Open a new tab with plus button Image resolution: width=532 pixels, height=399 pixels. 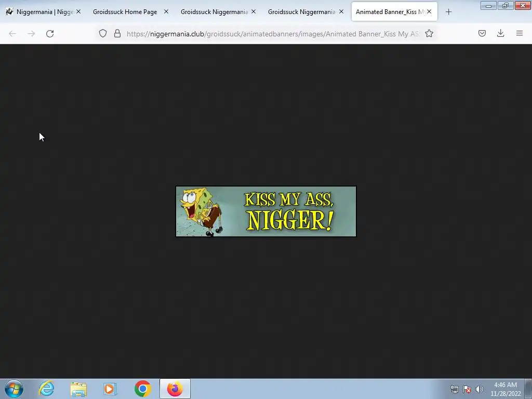tap(448, 12)
